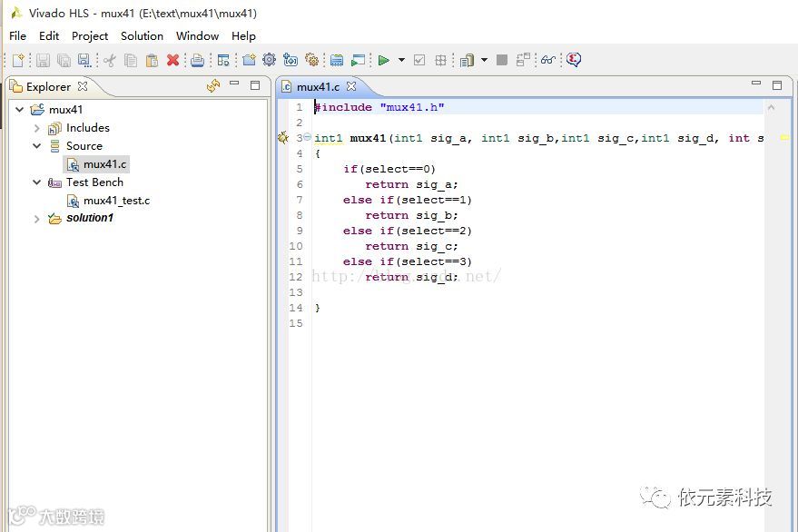Collapse the Source folder
798x532 pixels.
pyautogui.click(x=36, y=146)
